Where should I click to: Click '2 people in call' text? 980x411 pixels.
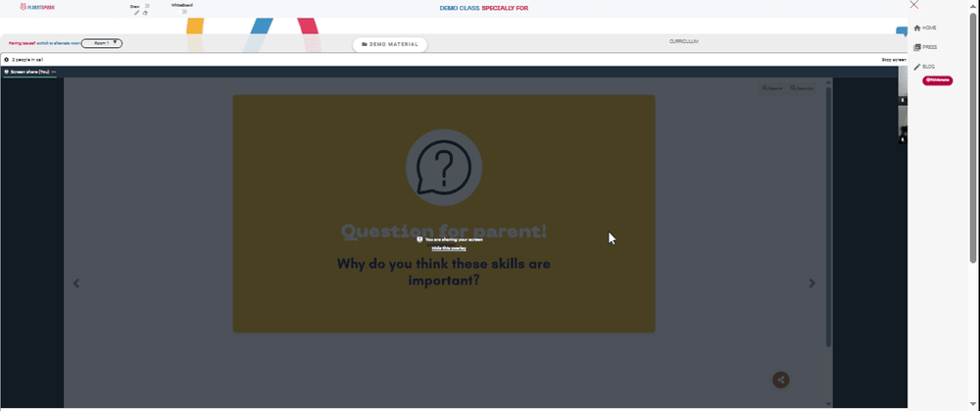pos(27,60)
